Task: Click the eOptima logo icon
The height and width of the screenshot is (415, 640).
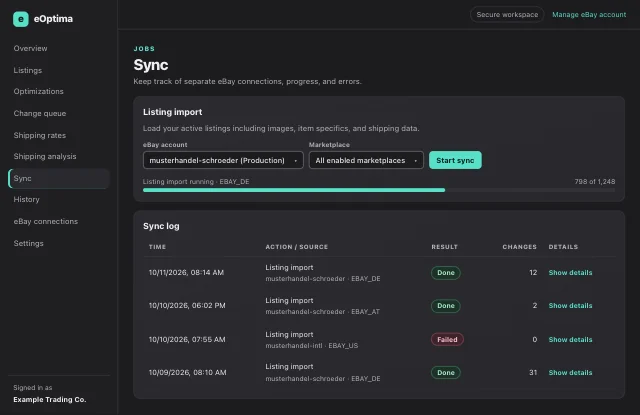Action: [21, 19]
